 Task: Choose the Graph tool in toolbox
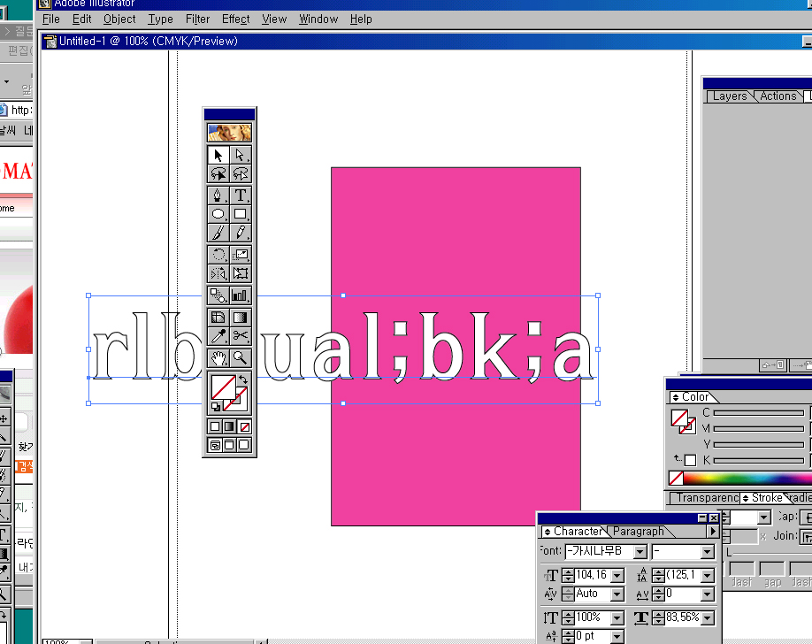coord(240,295)
